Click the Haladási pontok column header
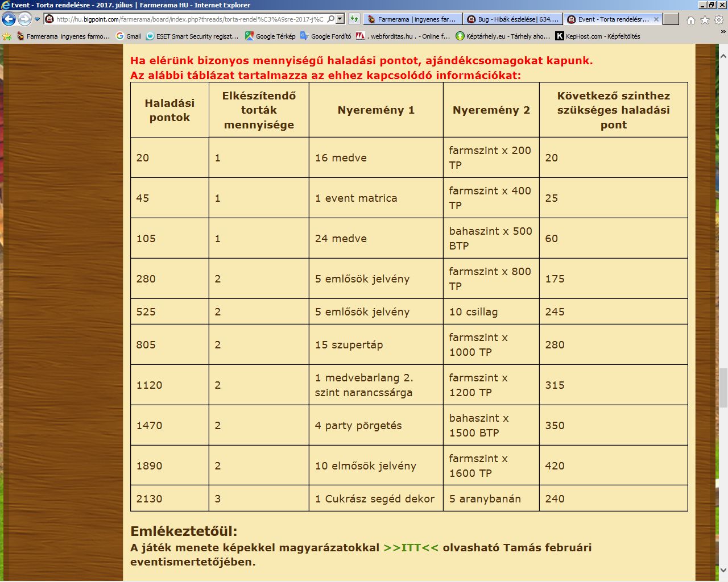The height and width of the screenshot is (582, 728). click(169, 110)
